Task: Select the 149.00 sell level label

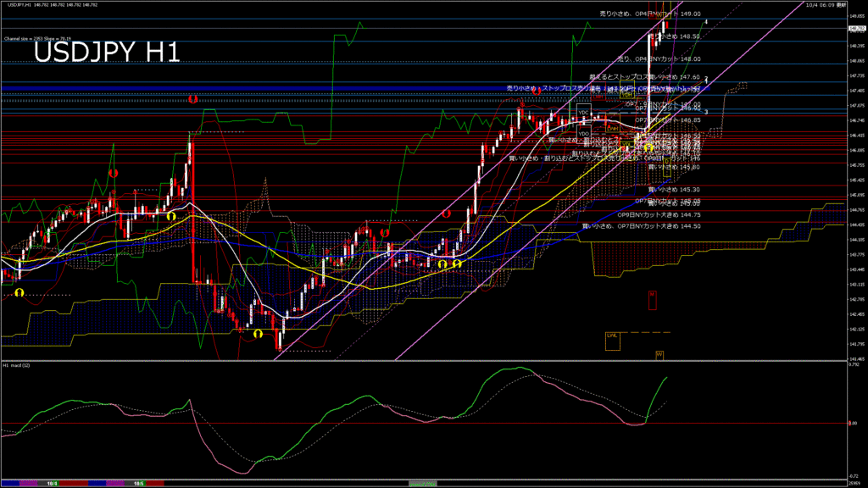Action: pyautogui.click(x=649, y=14)
